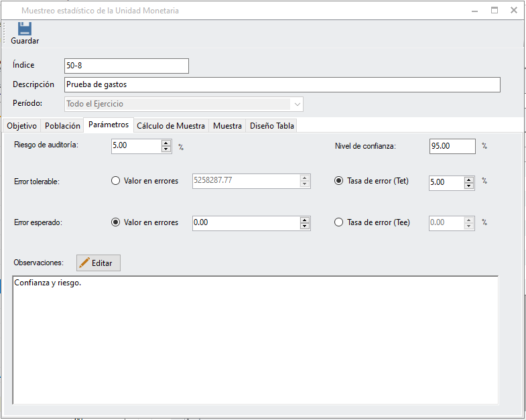This screenshot has width=526, height=420.
Task: Go to the Diseño Tabla tab
Action: (271, 126)
